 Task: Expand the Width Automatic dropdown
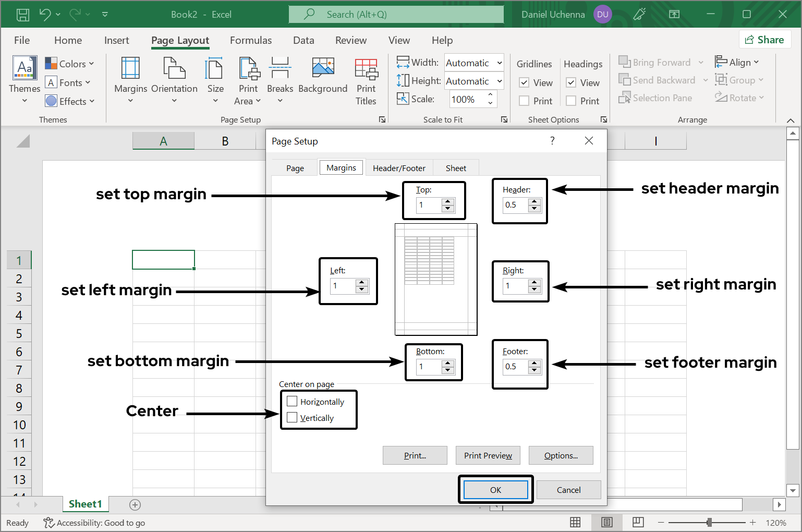click(x=499, y=63)
